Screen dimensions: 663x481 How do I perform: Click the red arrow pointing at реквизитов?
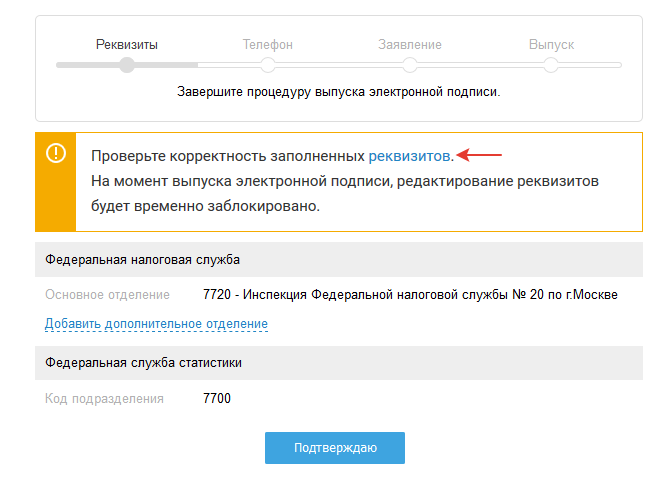pos(480,155)
